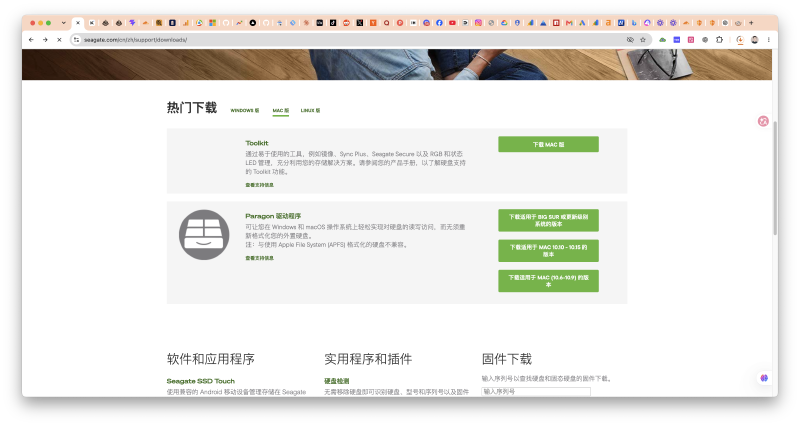Expand the tab search chevron
The image size is (800, 426).
[63, 23]
